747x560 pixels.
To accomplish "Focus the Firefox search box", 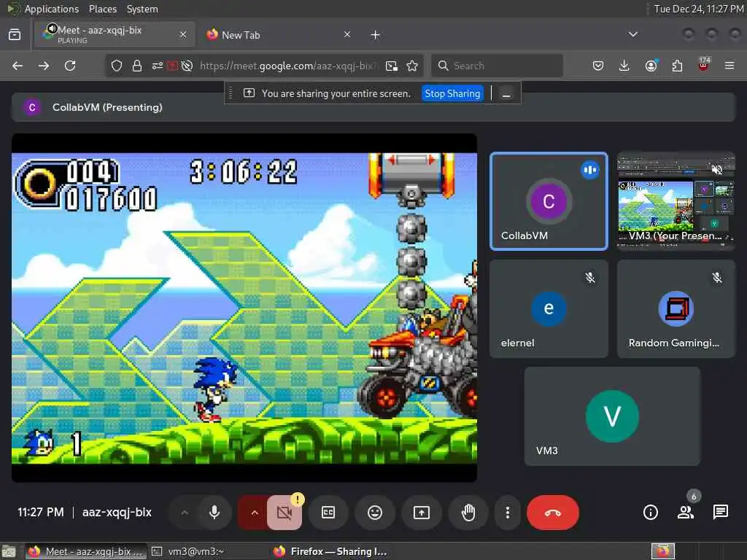I will click(x=497, y=66).
